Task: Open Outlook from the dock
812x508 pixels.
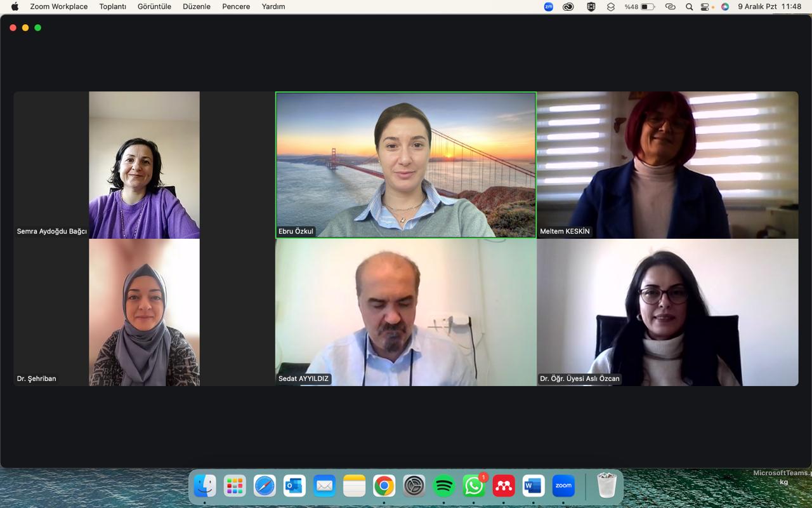Action: click(x=294, y=486)
